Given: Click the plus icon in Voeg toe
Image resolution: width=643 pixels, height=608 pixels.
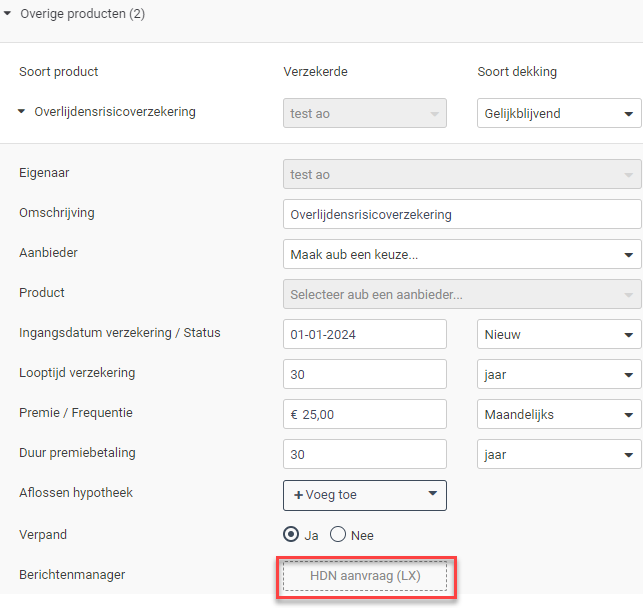Looking at the screenshot, I should click(x=299, y=495).
